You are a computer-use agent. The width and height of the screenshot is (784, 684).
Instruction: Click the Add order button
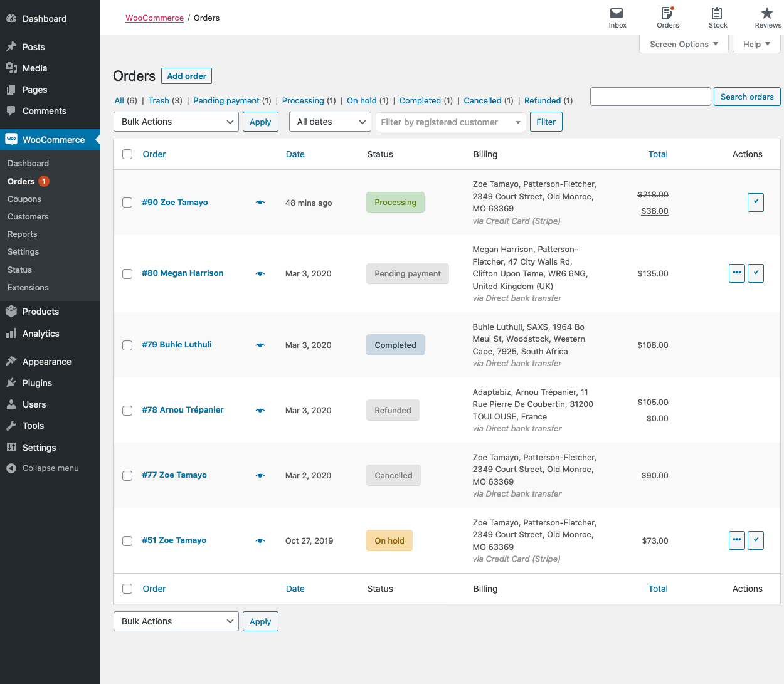[186, 75]
